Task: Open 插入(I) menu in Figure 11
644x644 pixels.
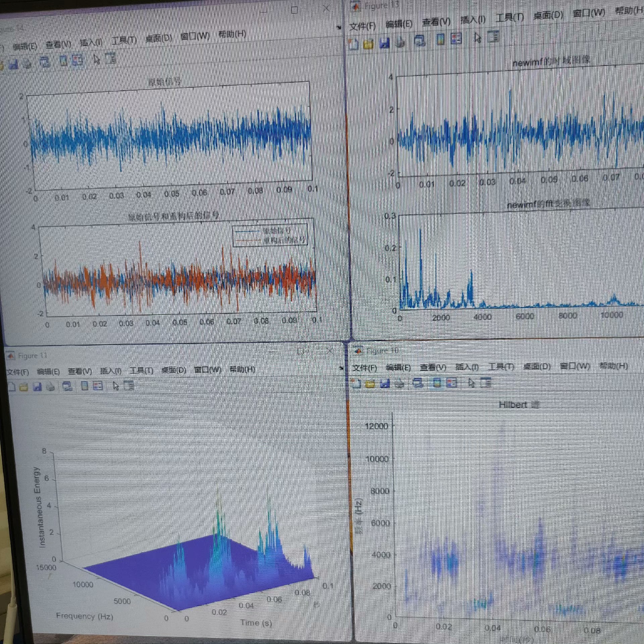Action: coord(111,371)
